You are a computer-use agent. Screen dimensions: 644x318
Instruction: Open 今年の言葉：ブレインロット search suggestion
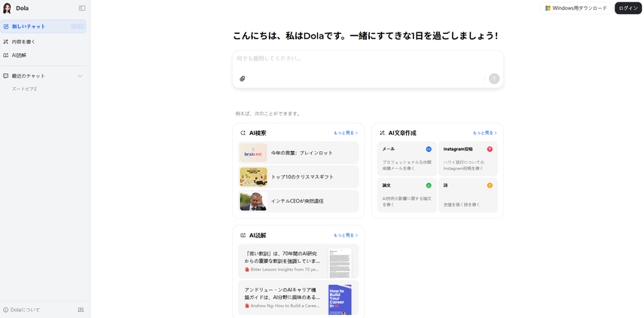298,153
